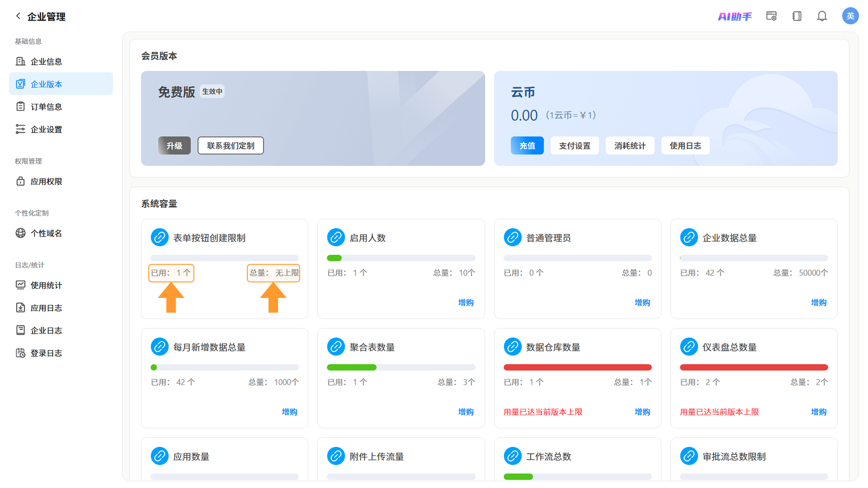Click the 仪表盘总数量 link icon
868x488 pixels.
[689, 347]
